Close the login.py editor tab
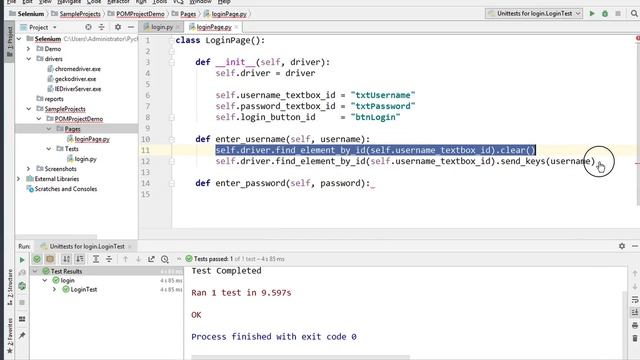The width and height of the screenshot is (640, 360). click(178, 27)
